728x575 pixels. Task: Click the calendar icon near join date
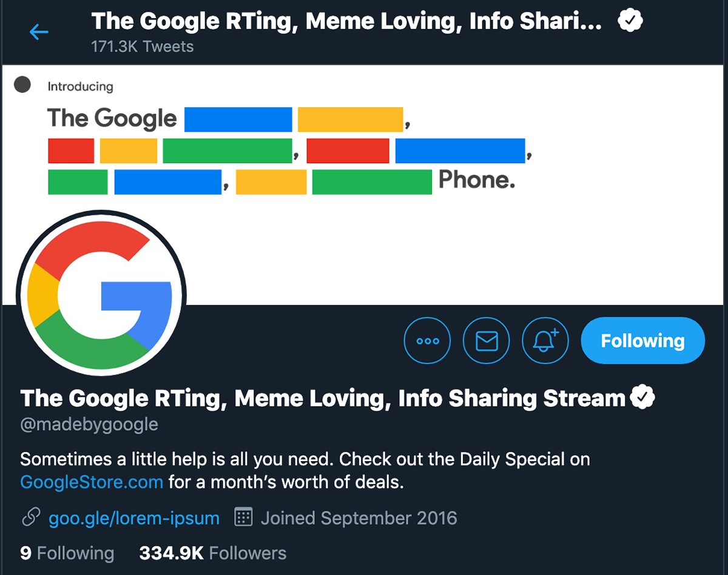point(243,518)
